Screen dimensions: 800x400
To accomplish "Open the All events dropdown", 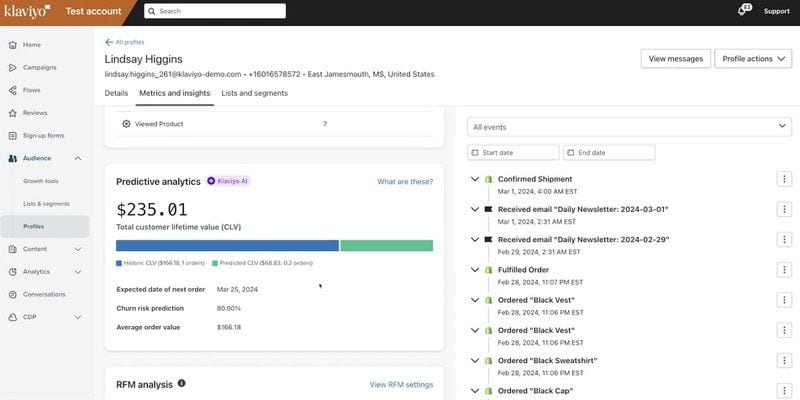I will (x=630, y=127).
